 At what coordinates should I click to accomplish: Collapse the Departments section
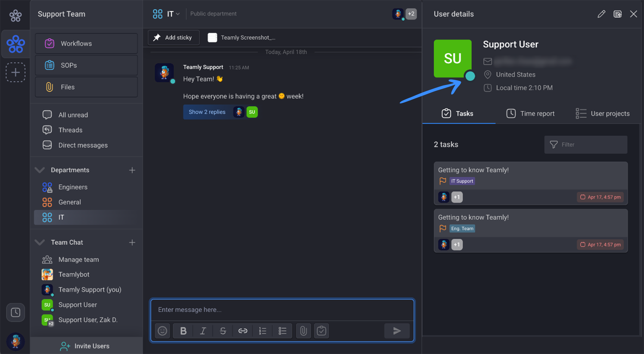click(x=40, y=170)
